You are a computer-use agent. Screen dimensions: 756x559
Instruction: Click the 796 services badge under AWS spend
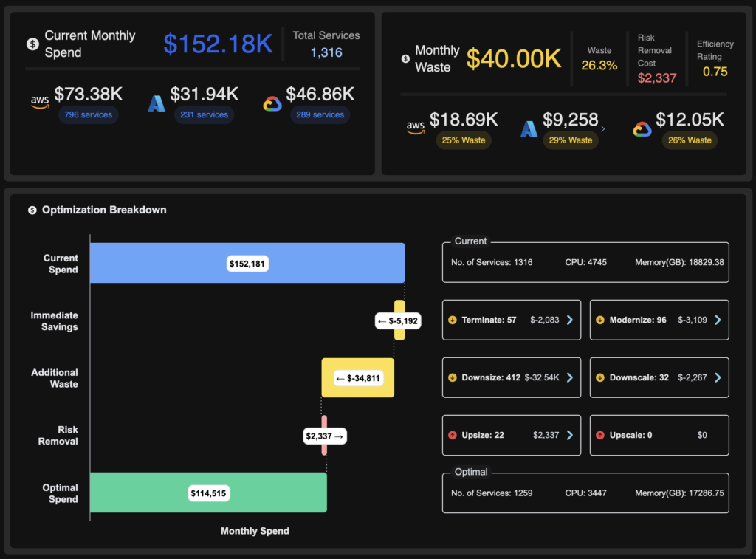(89, 114)
